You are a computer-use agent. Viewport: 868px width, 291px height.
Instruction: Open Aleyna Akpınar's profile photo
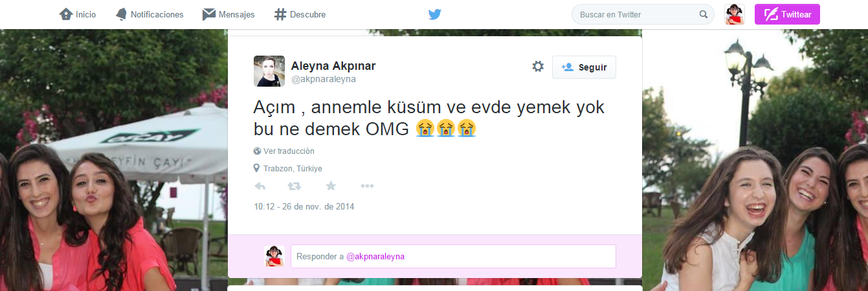click(x=269, y=71)
